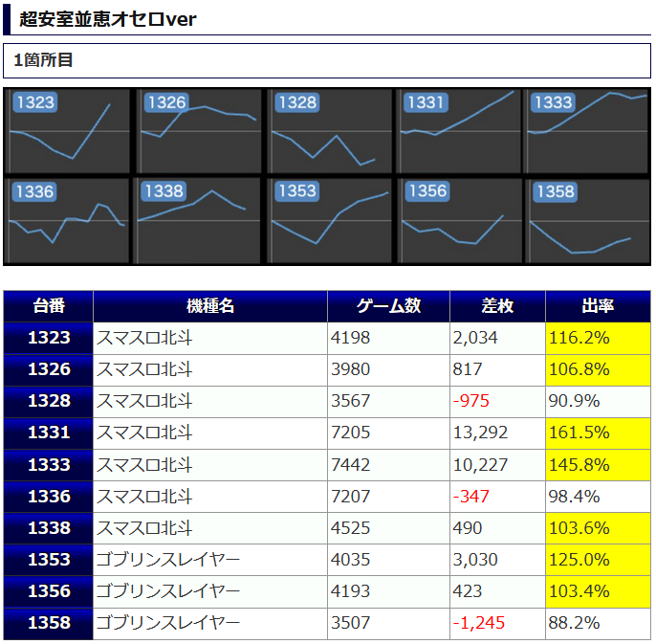The height and width of the screenshot is (644, 656).
Task: Click red difference value -1,245
Action: tap(479, 624)
